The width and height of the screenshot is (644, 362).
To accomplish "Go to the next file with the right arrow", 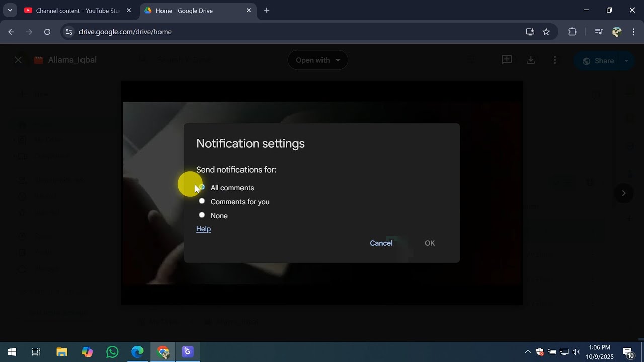I will point(624,193).
